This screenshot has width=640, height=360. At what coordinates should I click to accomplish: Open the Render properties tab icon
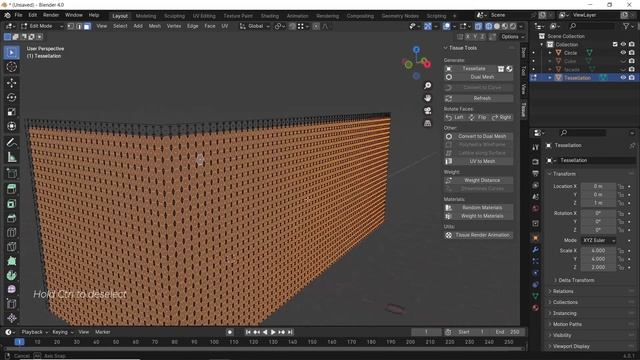click(536, 162)
